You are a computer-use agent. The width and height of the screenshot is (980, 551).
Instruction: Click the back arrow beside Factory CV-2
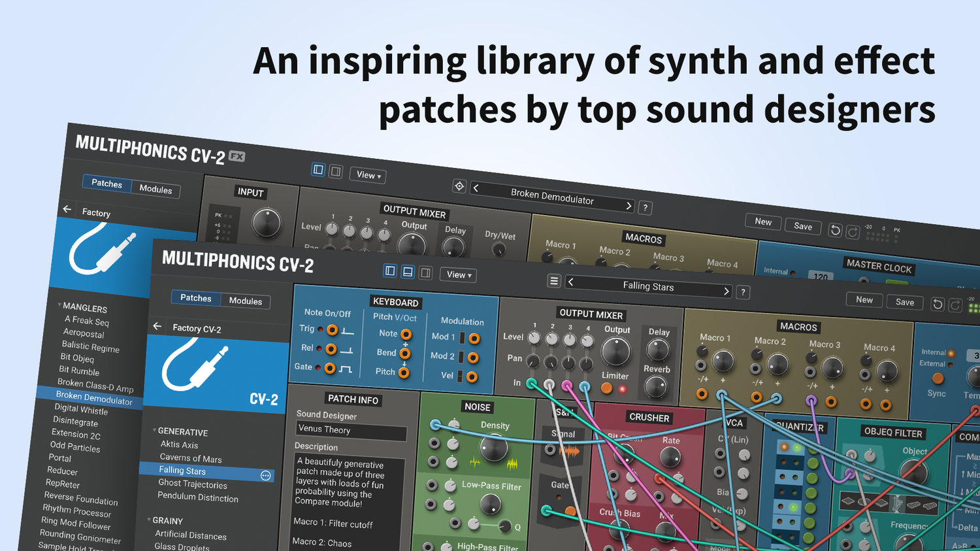tap(157, 326)
